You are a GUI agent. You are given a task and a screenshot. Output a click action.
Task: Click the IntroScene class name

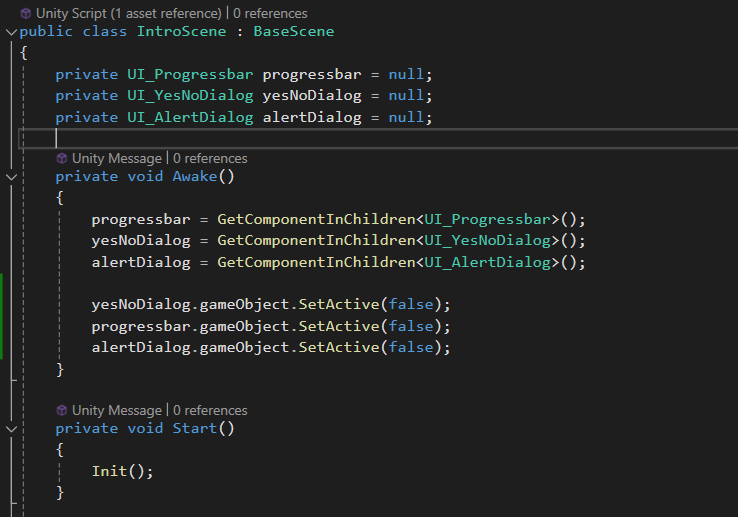pyautogui.click(x=181, y=32)
